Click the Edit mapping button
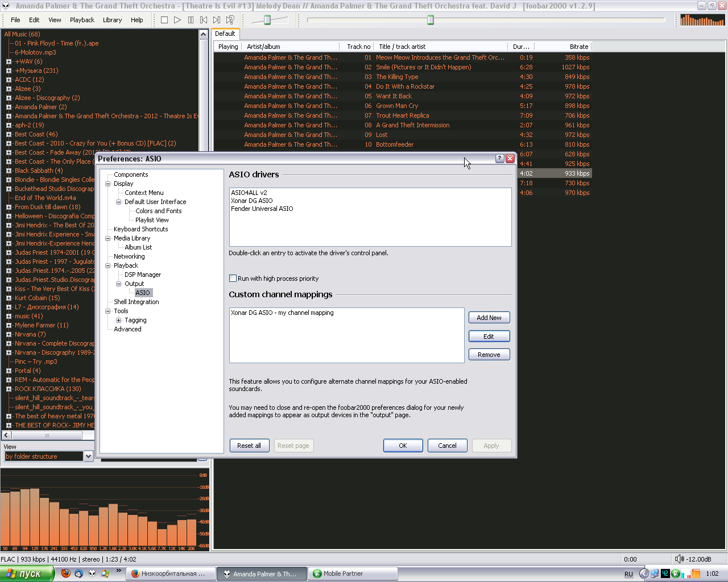728x582 pixels. (489, 336)
